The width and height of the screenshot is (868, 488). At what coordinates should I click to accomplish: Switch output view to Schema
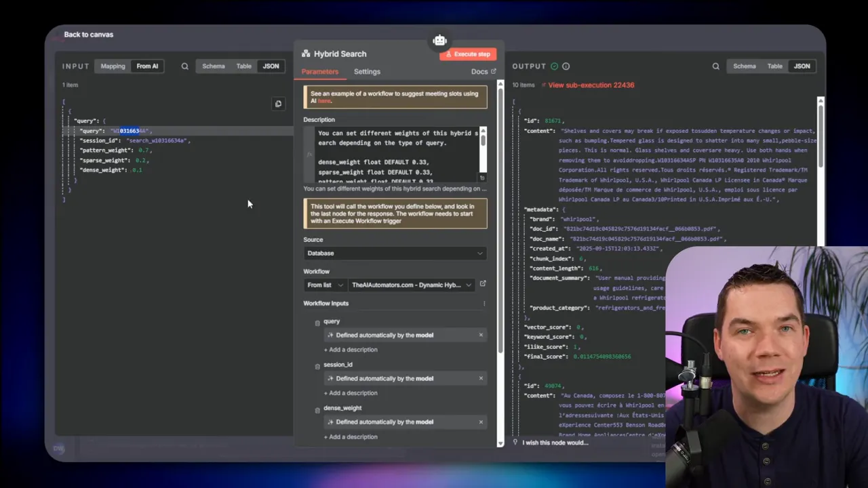click(x=744, y=66)
